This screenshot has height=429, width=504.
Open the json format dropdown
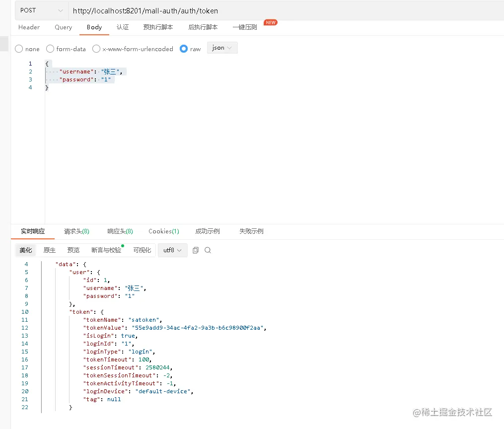222,48
